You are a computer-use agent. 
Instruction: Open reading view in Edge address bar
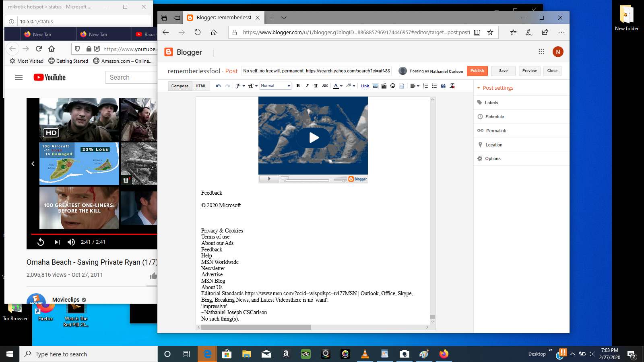[477, 32]
